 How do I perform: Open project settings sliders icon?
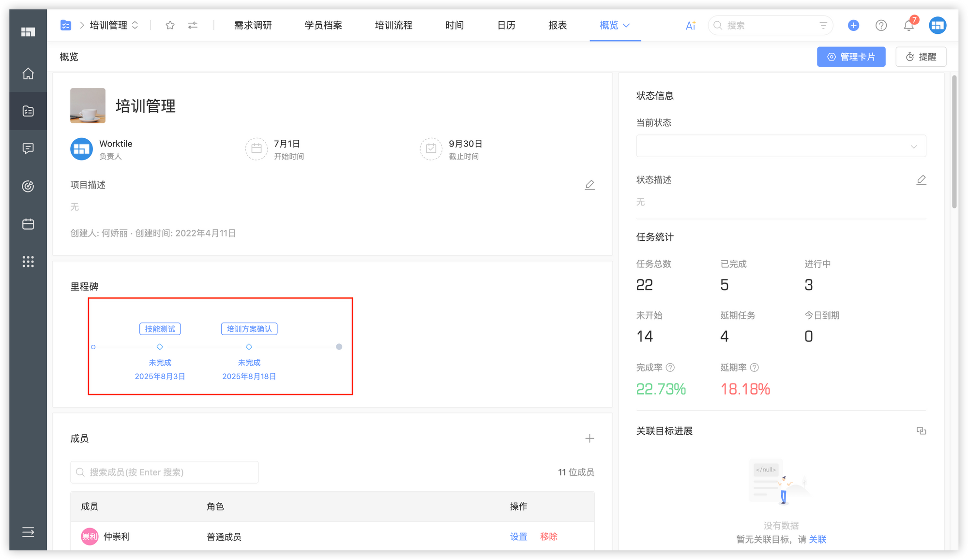[x=193, y=25]
